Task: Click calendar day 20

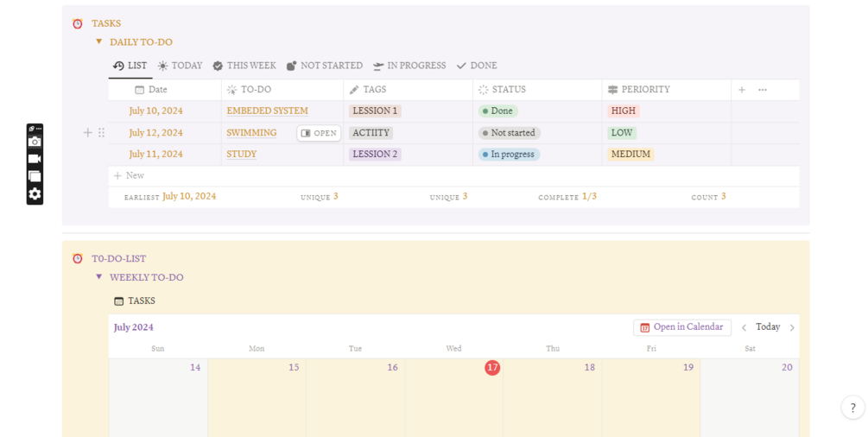Action: click(787, 367)
